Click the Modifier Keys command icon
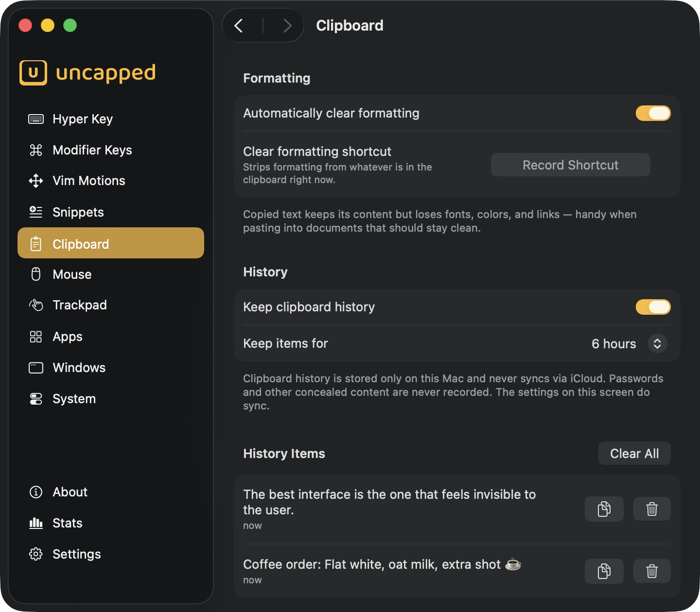Image resolution: width=700 pixels, height=612 pixels. pyautogui.click(x=36, y=150)
